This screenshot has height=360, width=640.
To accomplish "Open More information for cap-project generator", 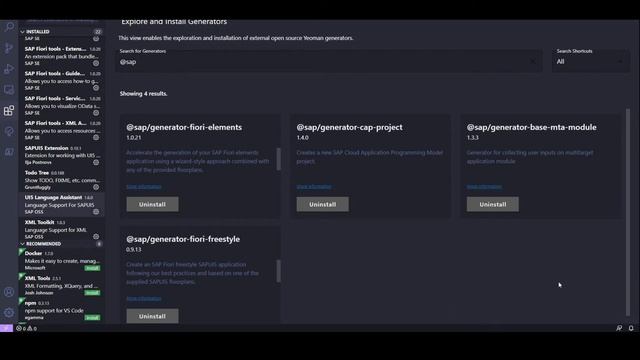I will click(314, 187).
